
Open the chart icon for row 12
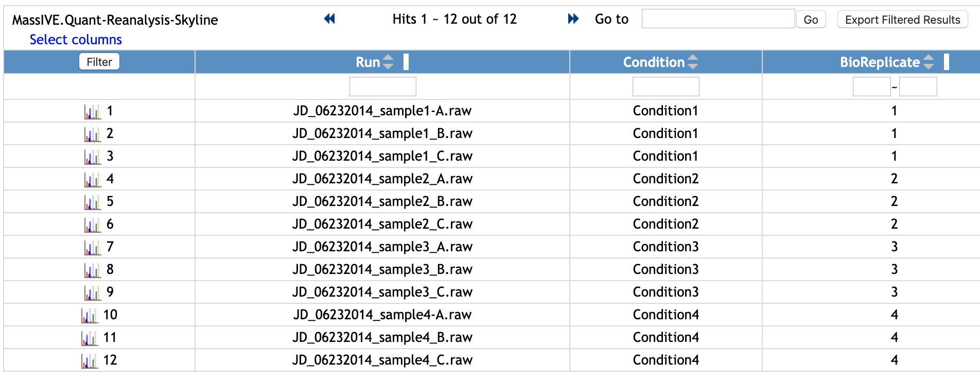coord(90,361)
